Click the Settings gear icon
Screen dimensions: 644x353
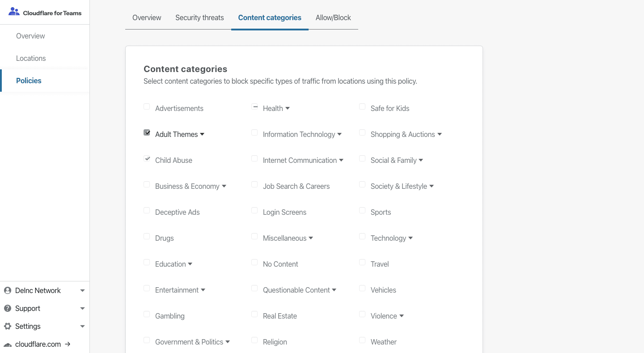click(x=7, y=326)
